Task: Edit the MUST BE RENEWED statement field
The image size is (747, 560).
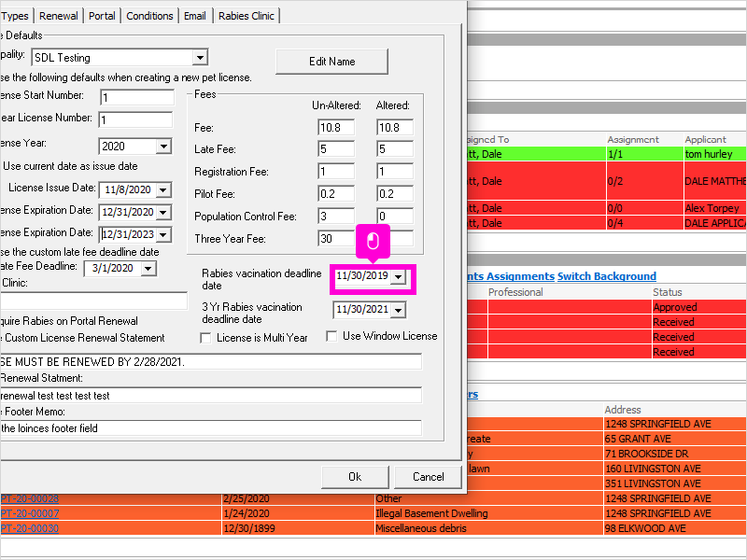Action: point(211,361)
